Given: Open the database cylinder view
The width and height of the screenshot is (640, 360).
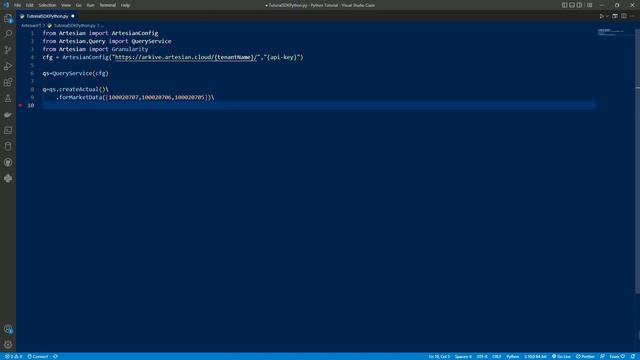Looking at the screenshot, I should point(8,146).
